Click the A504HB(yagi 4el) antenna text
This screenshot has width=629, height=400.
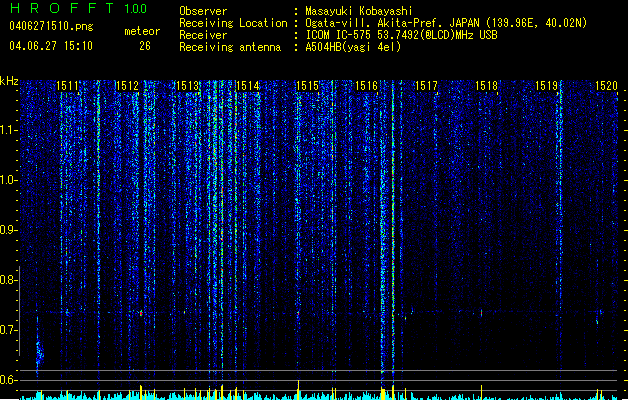353,47
